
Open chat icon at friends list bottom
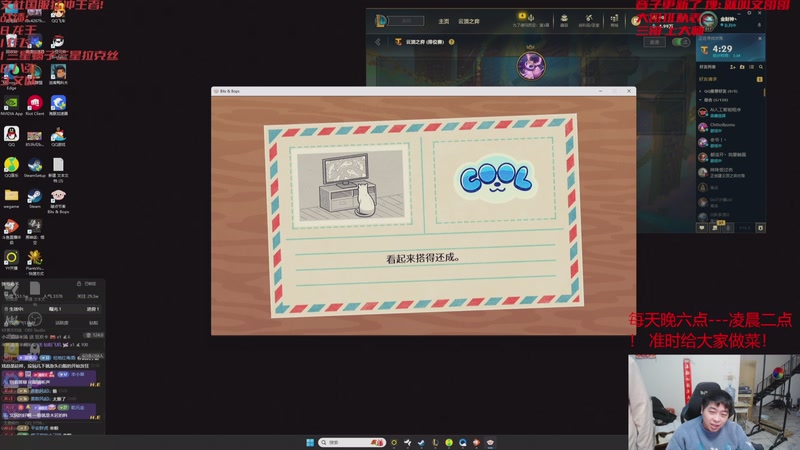pos(702,228)
